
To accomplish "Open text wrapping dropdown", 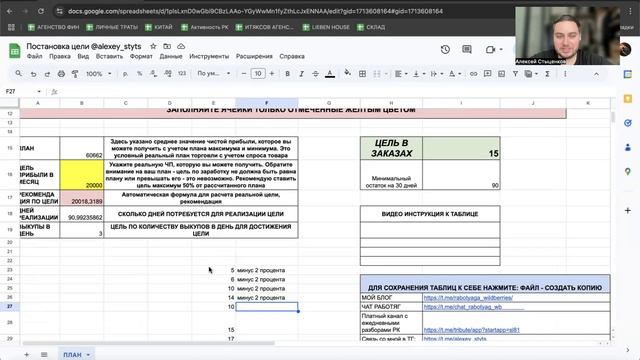I will [436, 74].
